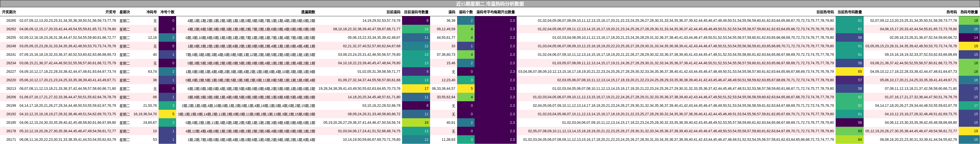The height and width of the screenshot is (144, 980).
Task: Click period number 26220
Action: pos(11,80)
